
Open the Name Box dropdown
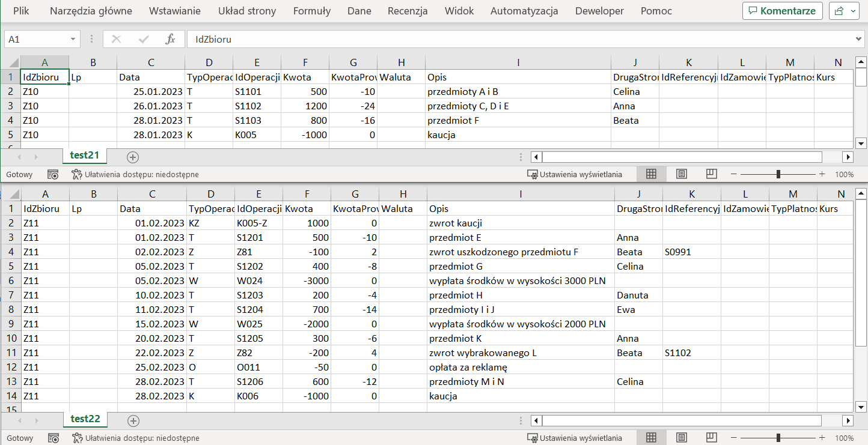point(73,39)
